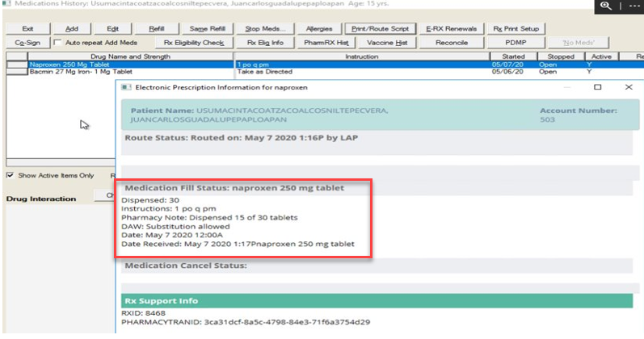Click the Account Number 503 value
644x339 pixels.
[x=547, y=119]
